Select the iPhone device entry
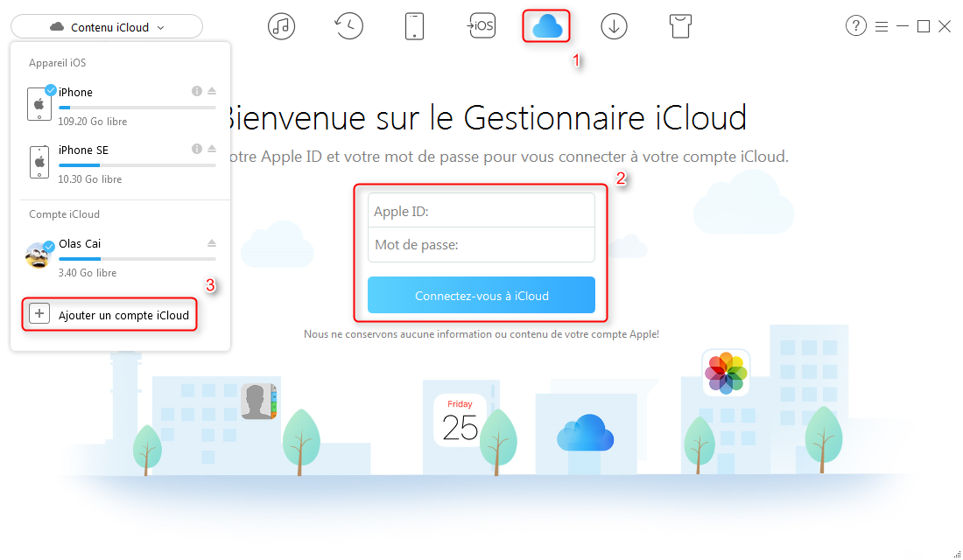The image size is (963, 560). [x=122, y=106]
